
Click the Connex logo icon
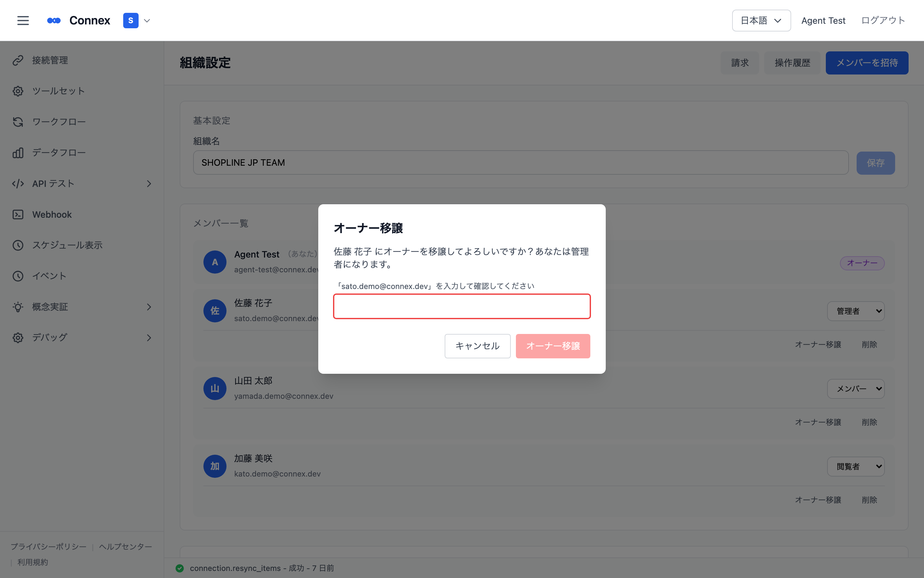pos(54,21)
